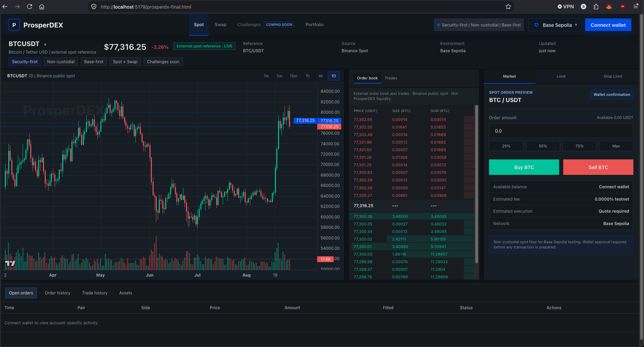This screenshot has width=644, height=347.
Task: Click bid price 77,300.01 in order book
Action: 363,247
